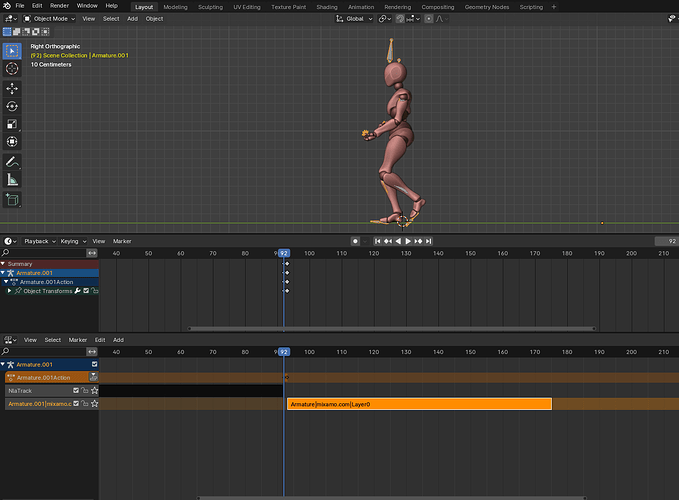This screenshot has width=679, height=500.
Task: Open the viewport Add menu
Action: pyautogui.click(x=133, y=19)
